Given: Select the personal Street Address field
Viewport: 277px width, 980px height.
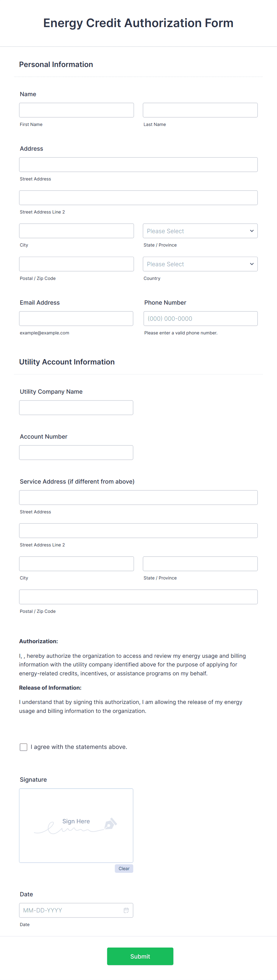Looking at the screenshot, I should [138, 165].
